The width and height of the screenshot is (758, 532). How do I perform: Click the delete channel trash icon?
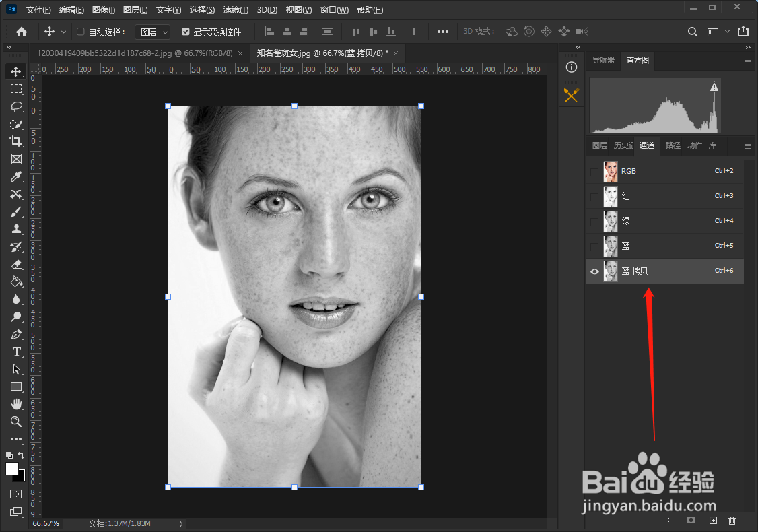pos(732,520)
